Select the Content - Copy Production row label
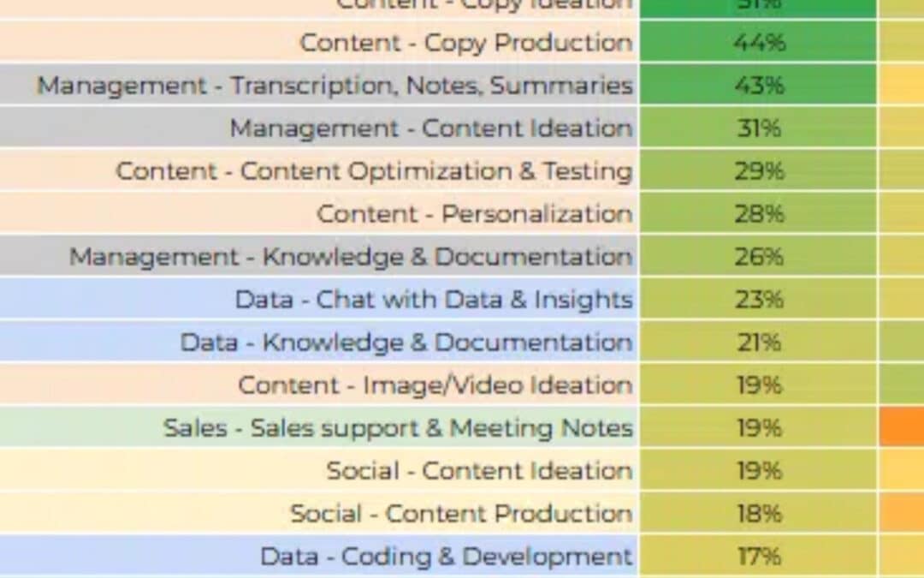Viewport: 924px width, 578px height. tap(466, 43)
